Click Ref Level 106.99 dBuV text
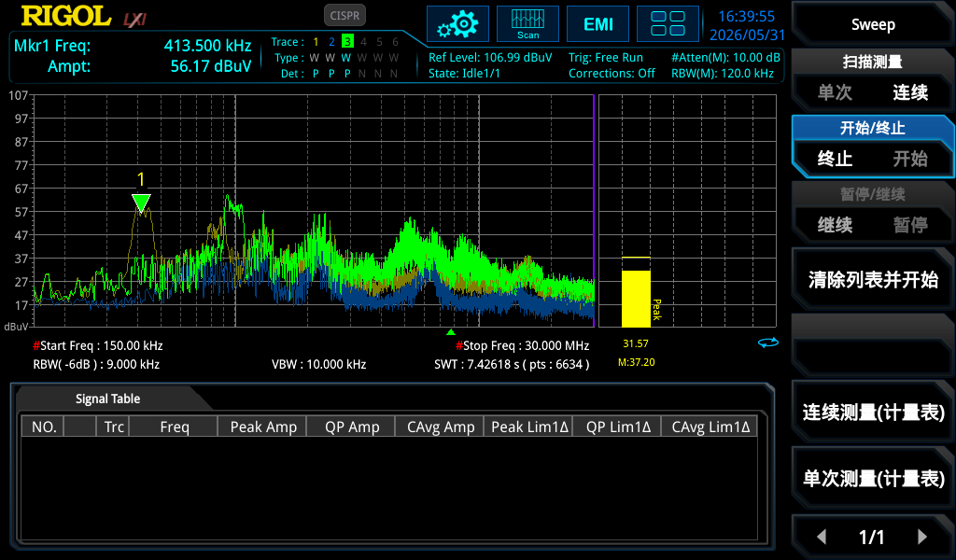The image size is (956, 560). (x=490, y=57)
